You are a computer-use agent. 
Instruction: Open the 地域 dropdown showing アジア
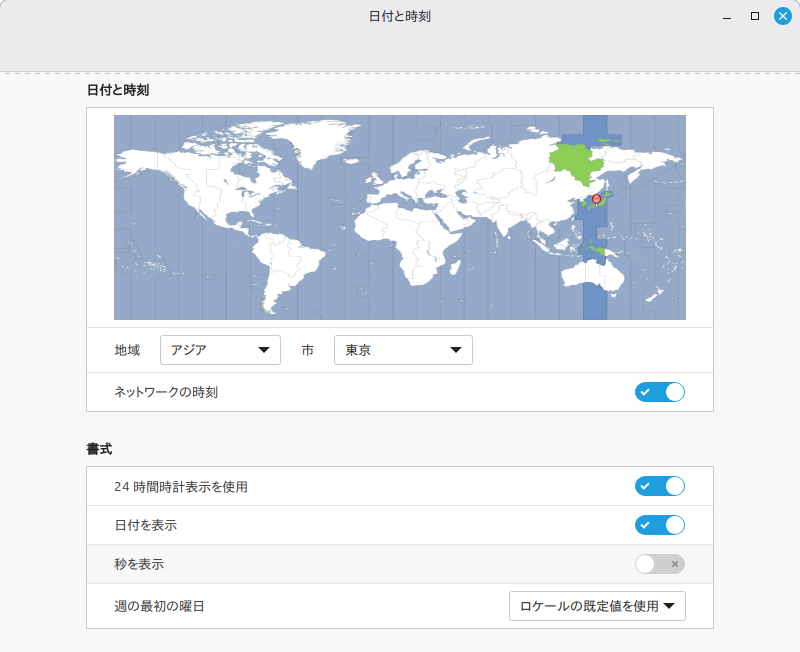[x=220, y=350]
